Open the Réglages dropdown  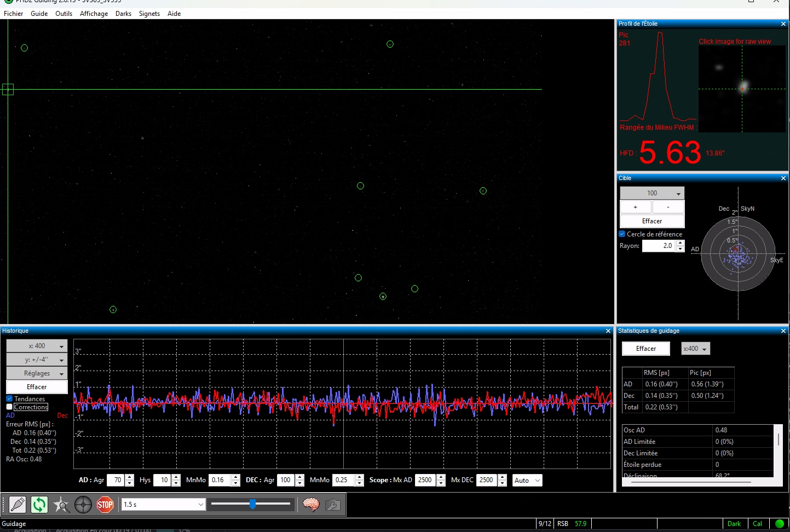37,373
